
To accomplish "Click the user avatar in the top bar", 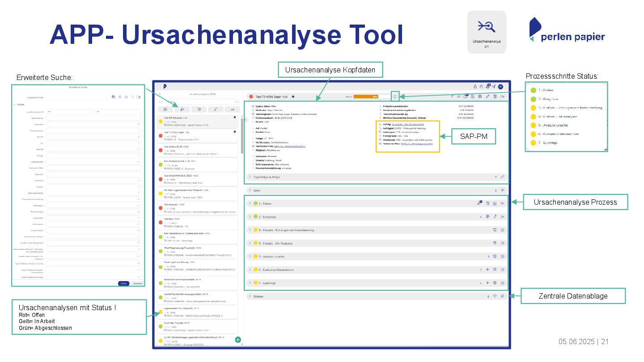I will click(500, 87).
